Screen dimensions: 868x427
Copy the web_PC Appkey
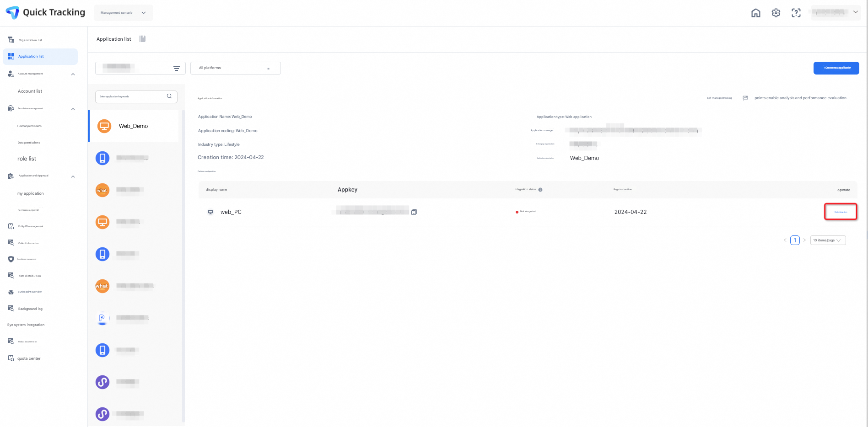414,212
